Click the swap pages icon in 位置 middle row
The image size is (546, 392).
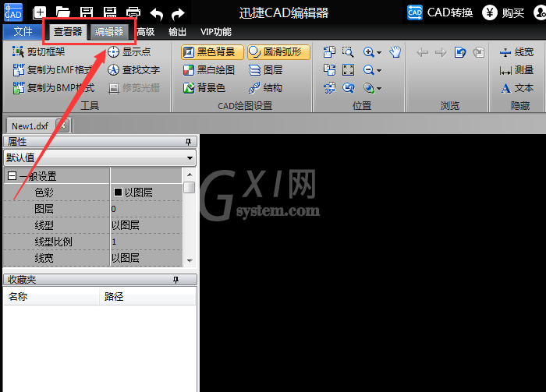coord(329,70)
